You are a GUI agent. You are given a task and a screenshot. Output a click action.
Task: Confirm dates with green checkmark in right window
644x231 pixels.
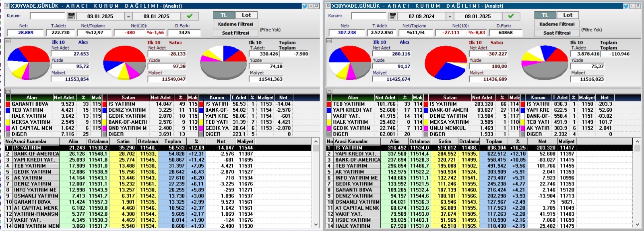[x=511, y=16]
